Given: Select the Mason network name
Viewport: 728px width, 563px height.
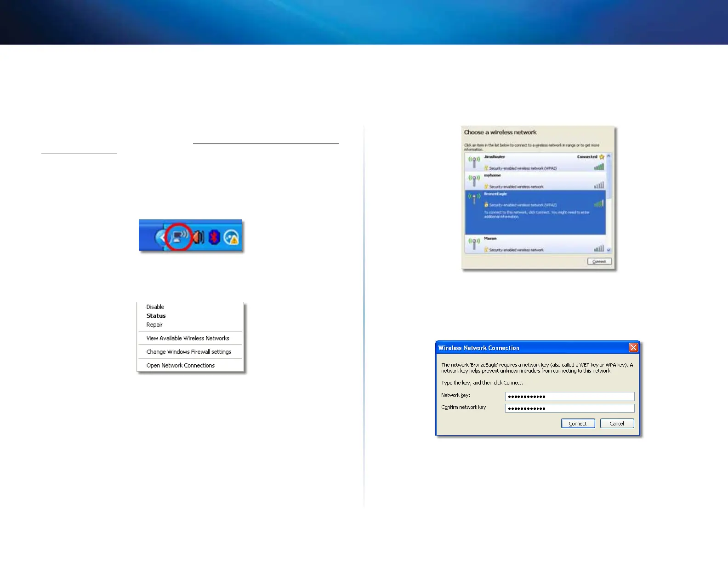Looking at the screenshot, I should pos(490,238).
